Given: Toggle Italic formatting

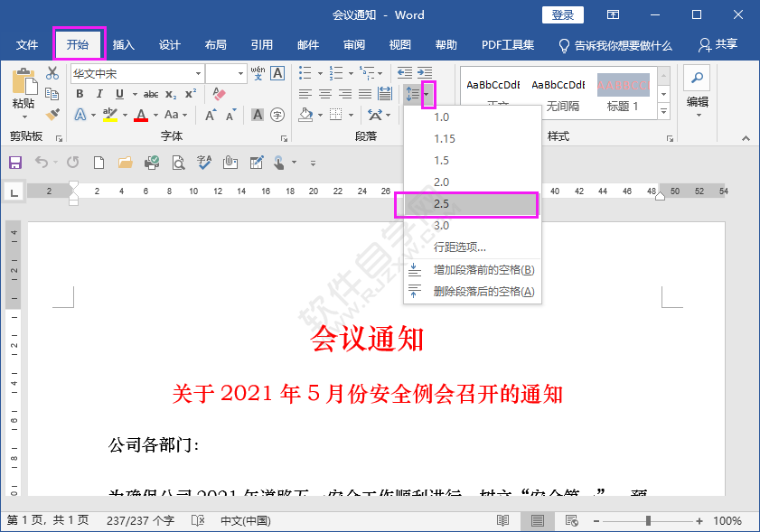Looking at the screenshot, I should [x=99, y=94].
